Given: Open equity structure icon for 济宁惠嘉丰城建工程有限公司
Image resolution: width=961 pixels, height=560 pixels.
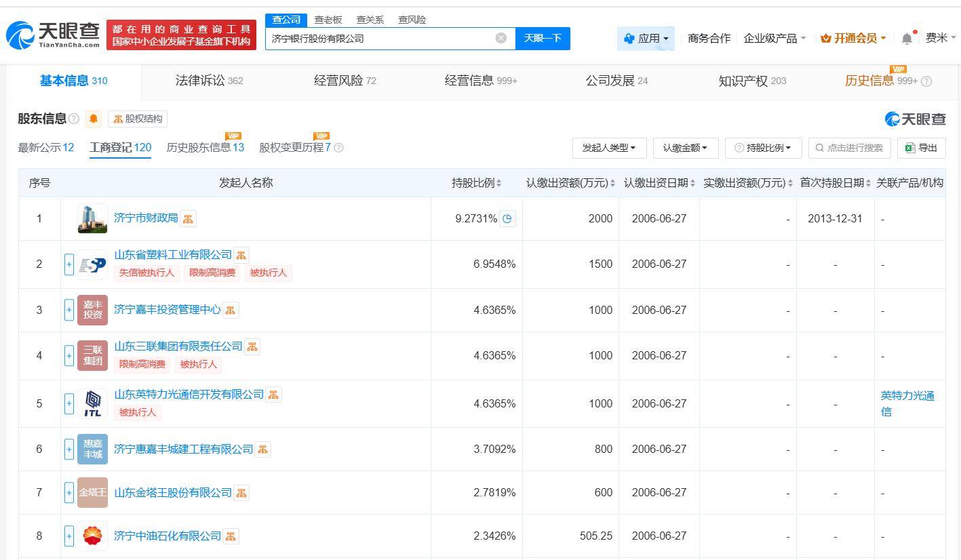Looking at the screenshot, I should (262, 449).
